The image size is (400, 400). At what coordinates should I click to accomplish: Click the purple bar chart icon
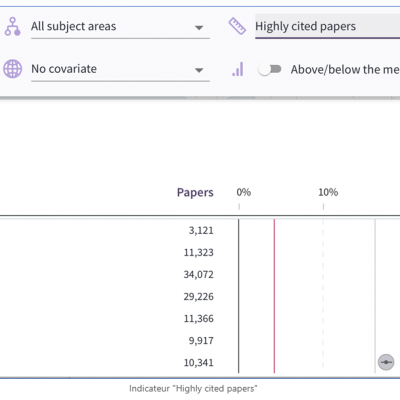click(x=238, y=69)
